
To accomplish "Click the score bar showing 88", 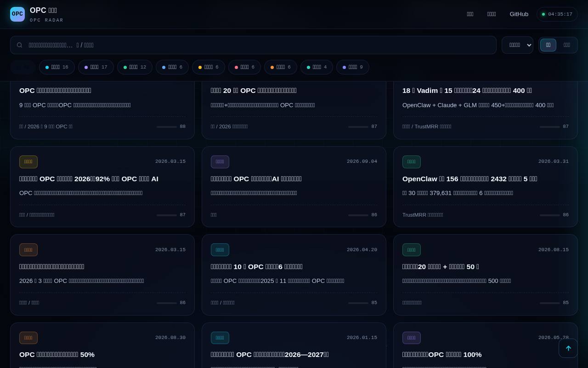I will click(x=167, y=126).
